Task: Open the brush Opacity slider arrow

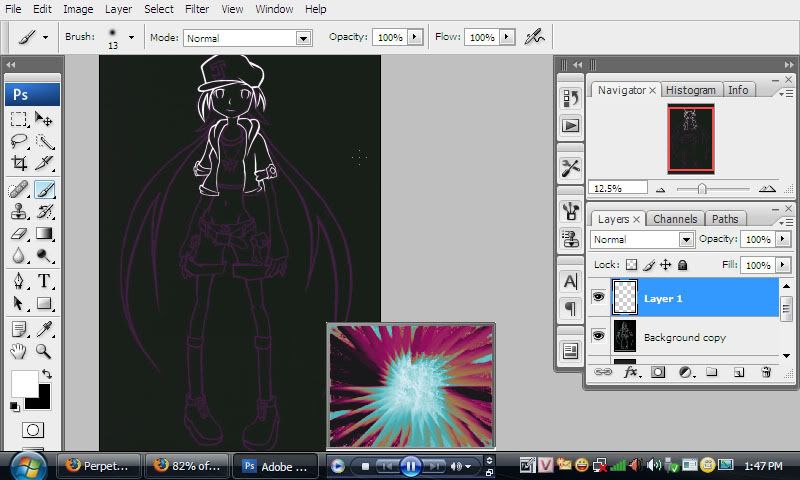Action: (415, 37)
